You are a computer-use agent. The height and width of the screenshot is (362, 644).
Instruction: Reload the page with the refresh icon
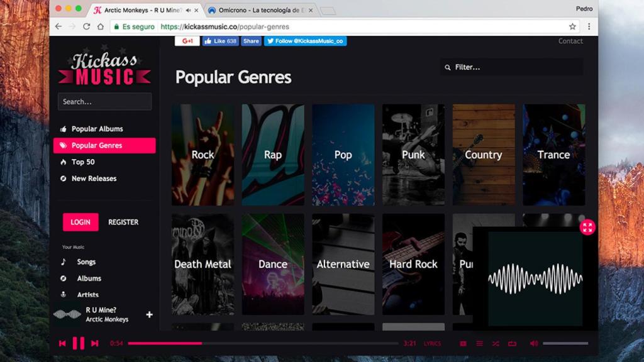[85, 26]
